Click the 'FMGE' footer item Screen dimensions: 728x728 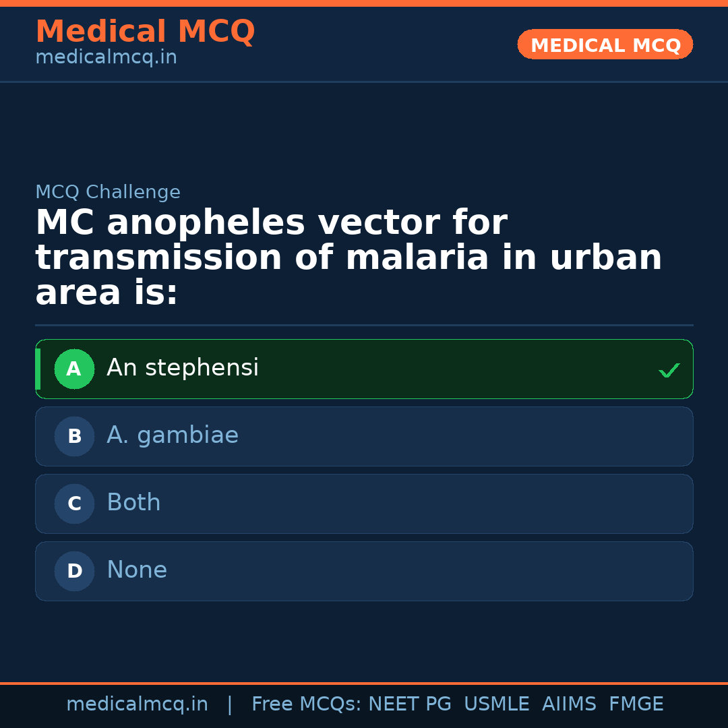tap(636, 703)
